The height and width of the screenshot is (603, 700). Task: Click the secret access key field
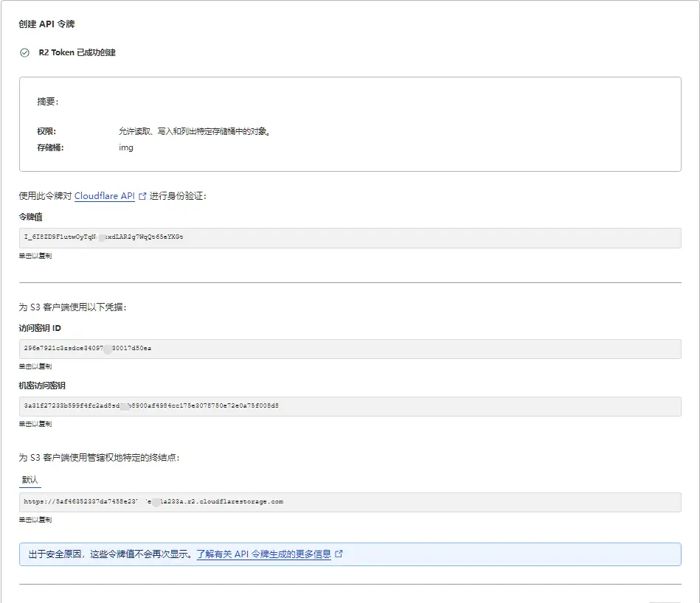point(350,406)
